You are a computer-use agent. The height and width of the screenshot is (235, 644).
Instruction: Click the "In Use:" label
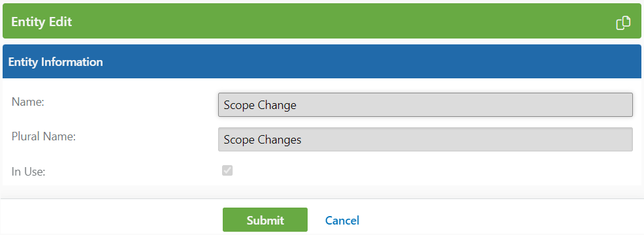tap(28, 171)
